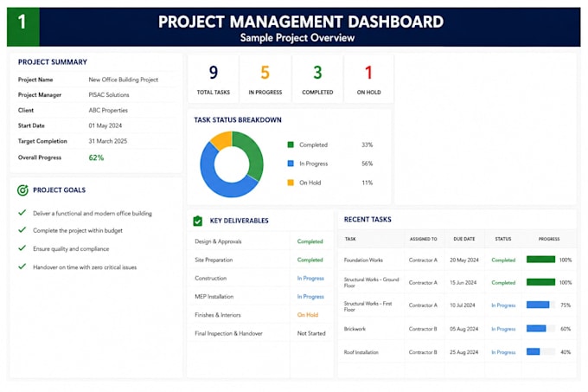
Task: Open the On Hold card showing 1
Action: click(x=368, y=79)
